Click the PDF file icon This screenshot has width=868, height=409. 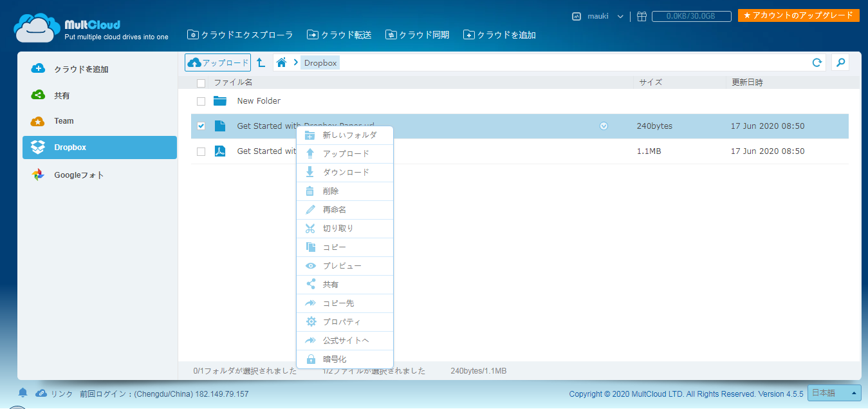[220, 151]
